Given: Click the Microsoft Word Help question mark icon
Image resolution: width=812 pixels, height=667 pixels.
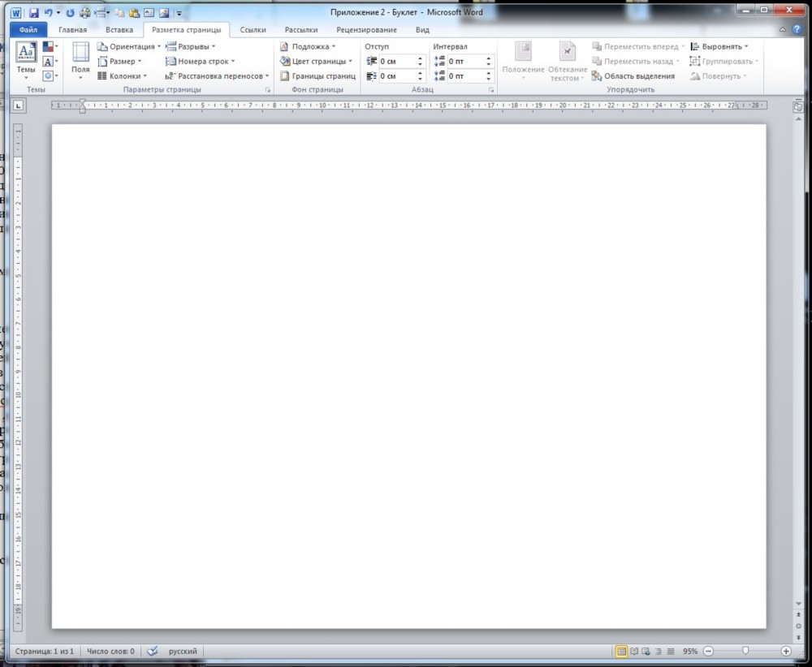Looking at the screenshot, I should 797,29.
